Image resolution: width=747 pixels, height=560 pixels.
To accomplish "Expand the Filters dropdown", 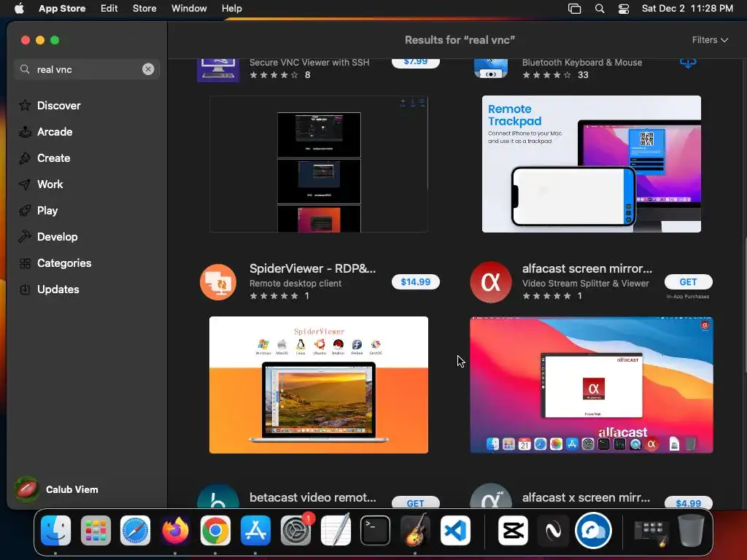I will tap(710, 40).
